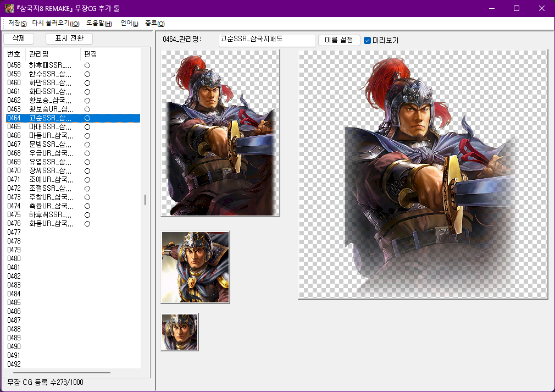Image resolution: width=555 pixels, height=392 pixels.
Task: Click the 삭제 button
Action: pyautogui.click(x=18, y=38)
